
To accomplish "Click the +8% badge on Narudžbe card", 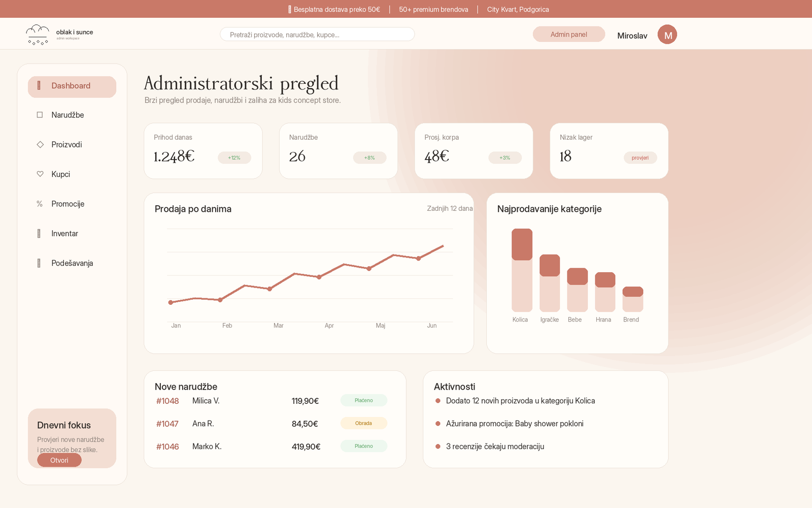I will 369,158.
